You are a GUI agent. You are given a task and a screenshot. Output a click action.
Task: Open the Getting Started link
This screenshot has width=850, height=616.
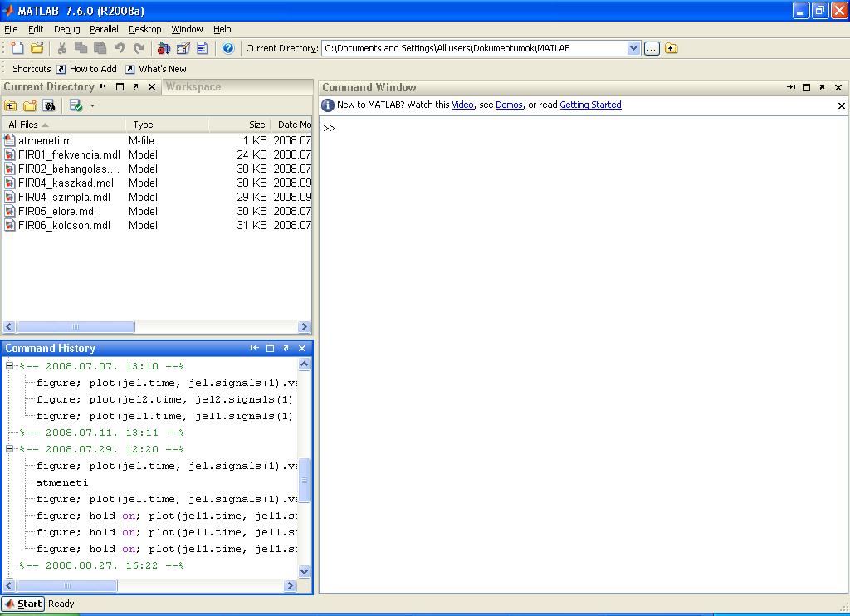590,105
